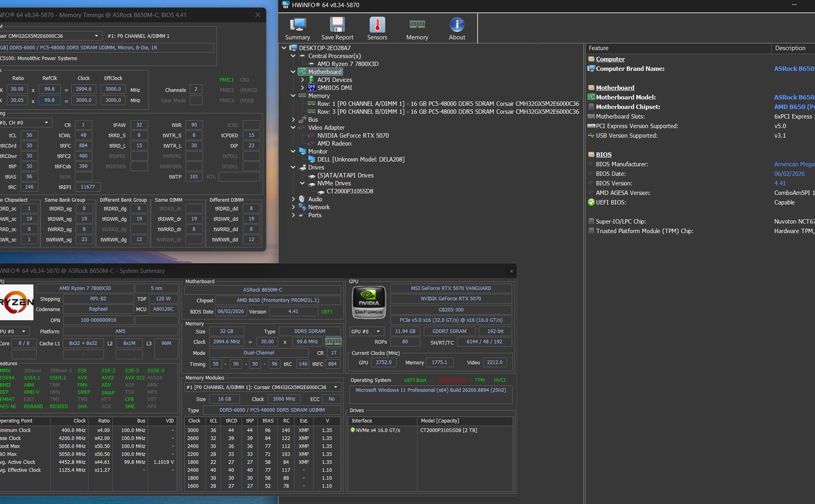Select DESKTOP-2EO28A7 computer icon in tree
This screenshot has width=815, height=504.
pos(293,48)
